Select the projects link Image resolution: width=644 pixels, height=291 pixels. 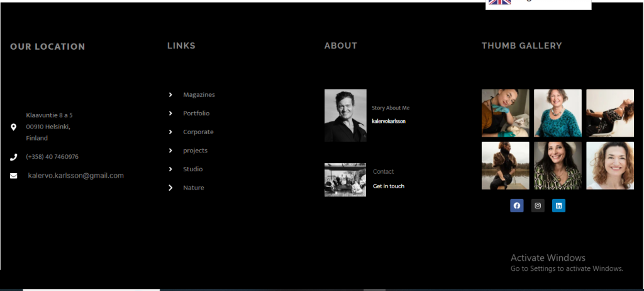pos(195,151)
